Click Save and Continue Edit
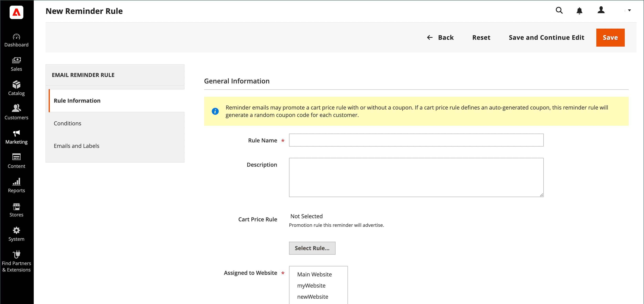The image size is (644, 304). [x=546, y=37]
